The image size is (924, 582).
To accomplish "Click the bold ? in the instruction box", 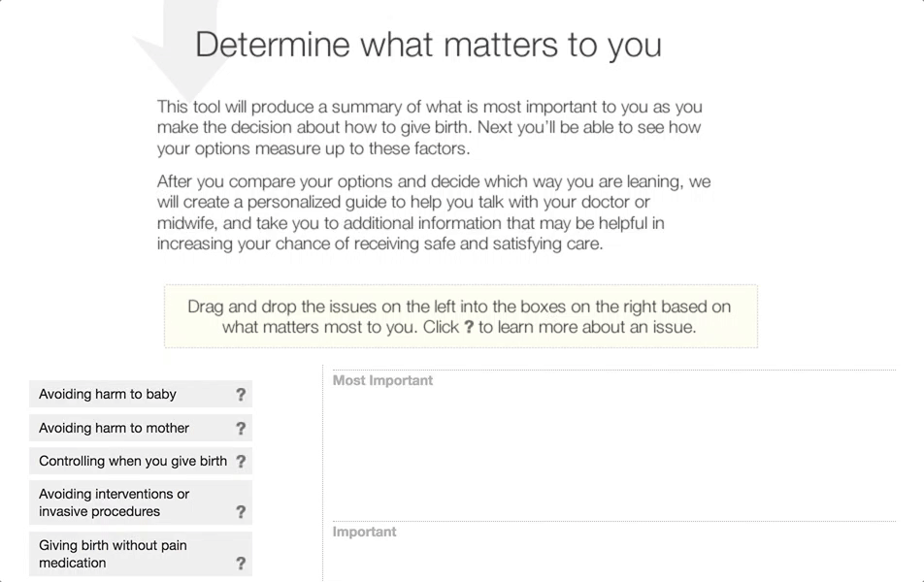I will coord(469,328).
